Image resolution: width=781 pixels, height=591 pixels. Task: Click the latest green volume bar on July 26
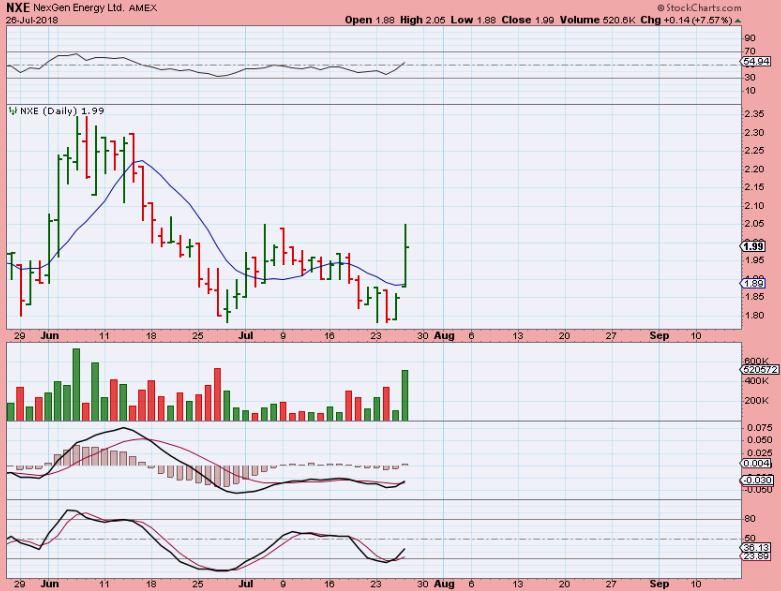(405, 395)
